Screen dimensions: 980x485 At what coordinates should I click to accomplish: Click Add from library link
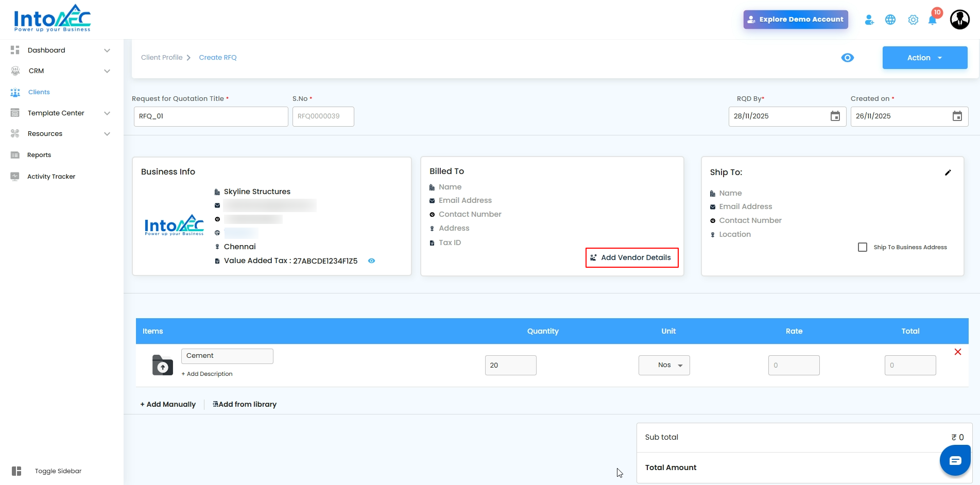[245, 404]
